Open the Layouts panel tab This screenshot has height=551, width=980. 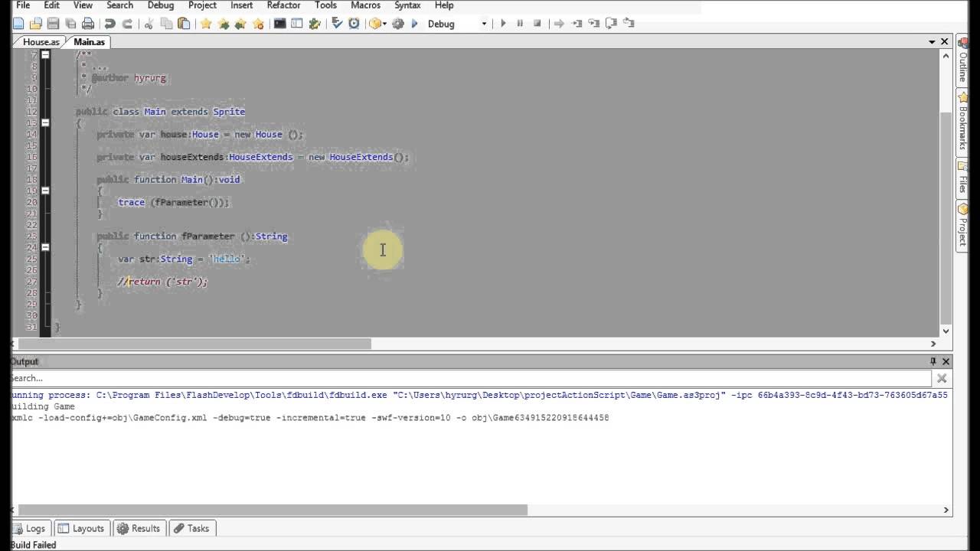tap(81, 528)
